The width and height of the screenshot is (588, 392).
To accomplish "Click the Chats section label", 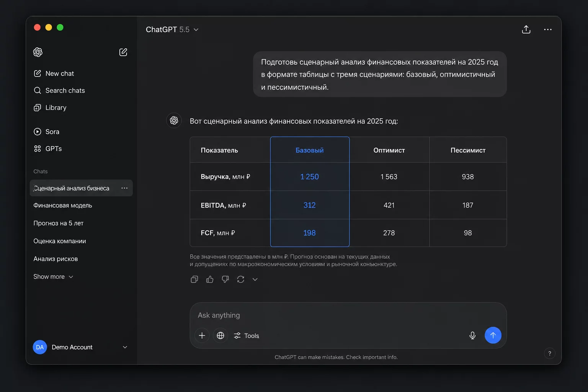I will [41, 171].
